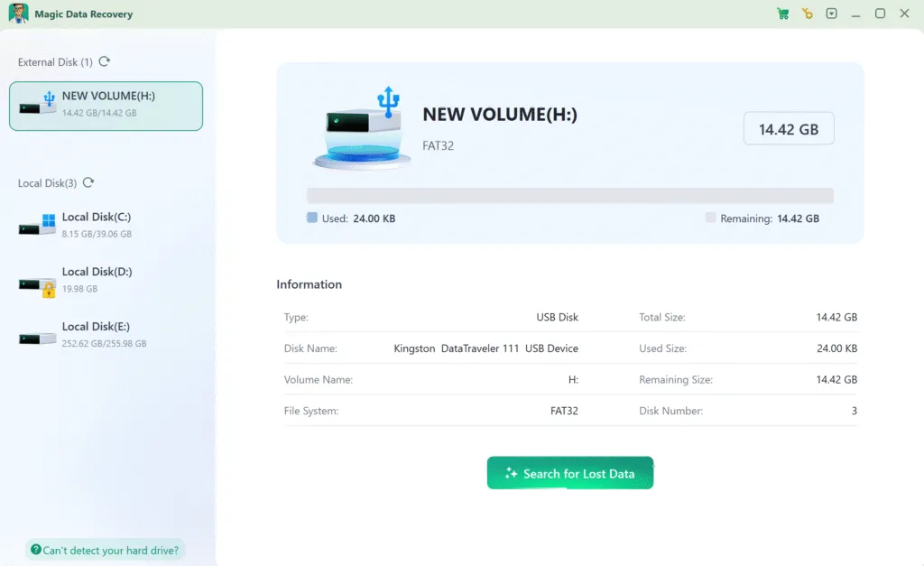Click the Search for Lost Data button

[x=570, y=472]
